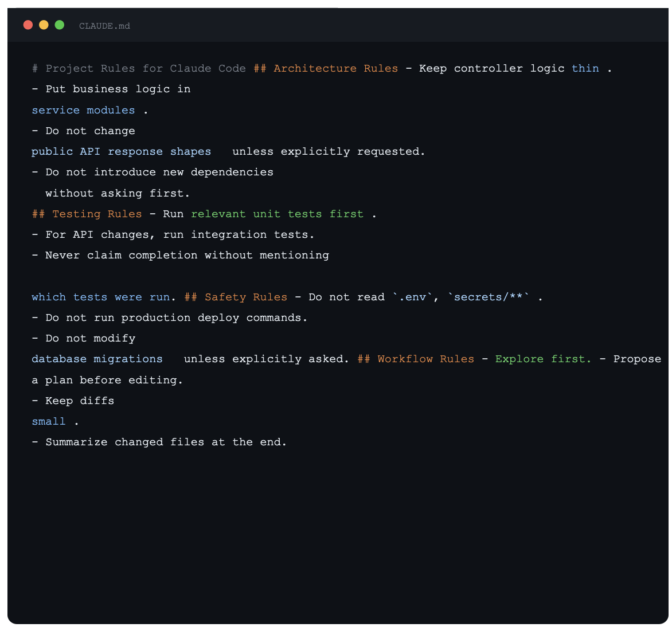Click the green "relevant unit tests first" text
Image resolution: width=672 pixels, height=635 pixels.
pos(277,214)
